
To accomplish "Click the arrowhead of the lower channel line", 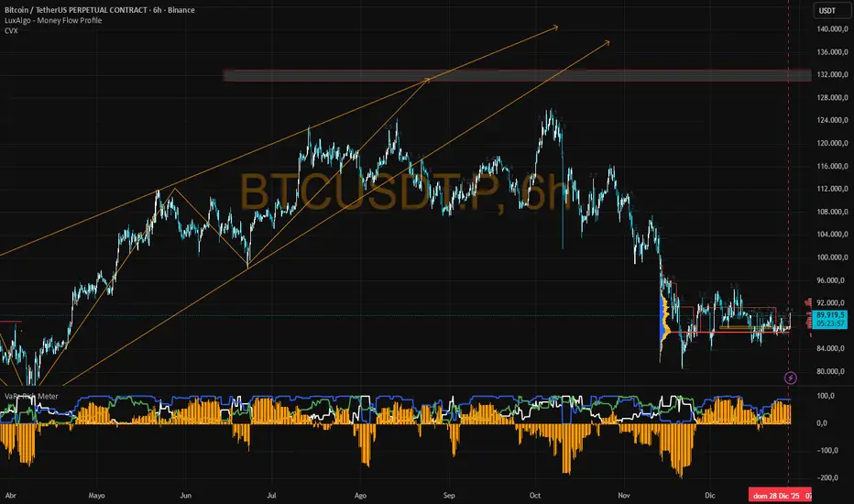I will click(607, 42).
